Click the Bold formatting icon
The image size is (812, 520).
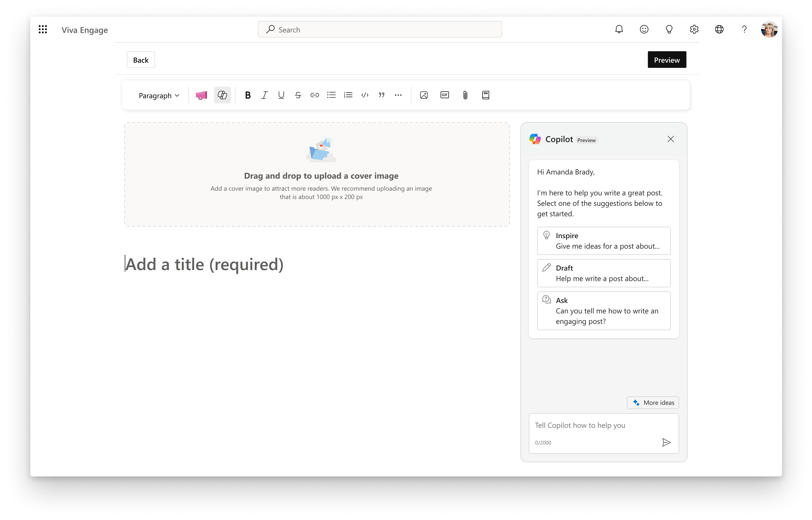click(x=248, y=95)
